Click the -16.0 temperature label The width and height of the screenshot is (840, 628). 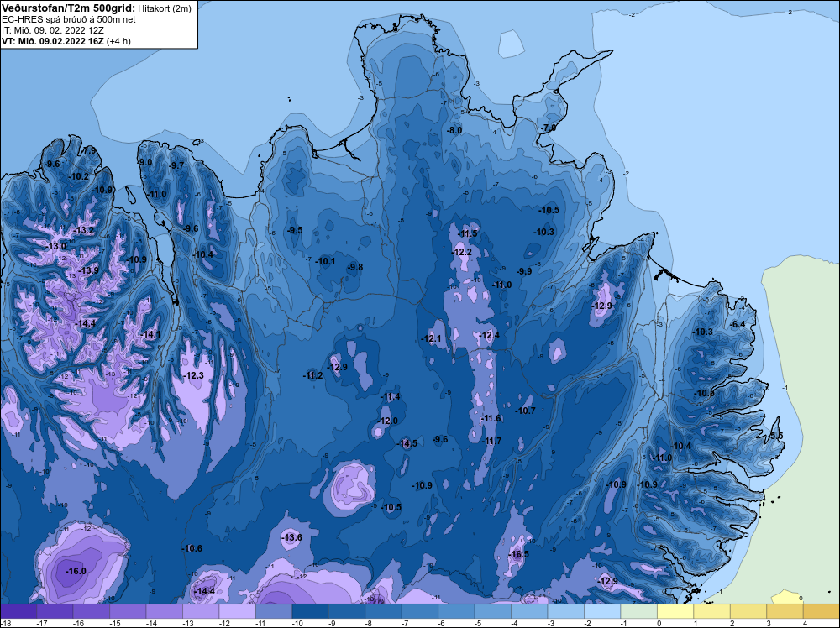click(x=76, y=571)
